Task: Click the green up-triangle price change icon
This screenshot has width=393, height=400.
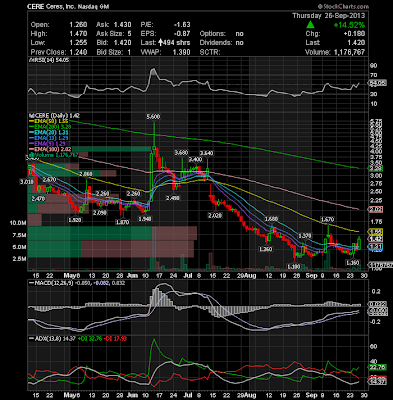Action: pos(310,25)
